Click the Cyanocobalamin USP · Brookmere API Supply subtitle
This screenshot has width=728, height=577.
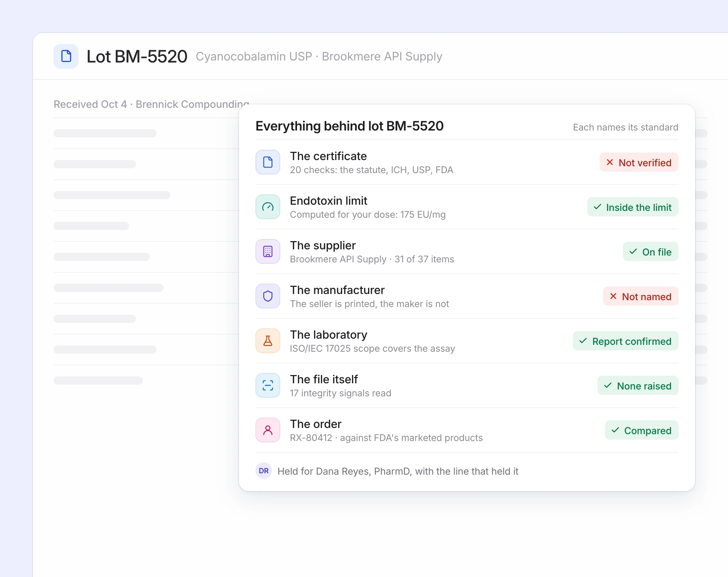pos(319,56)
